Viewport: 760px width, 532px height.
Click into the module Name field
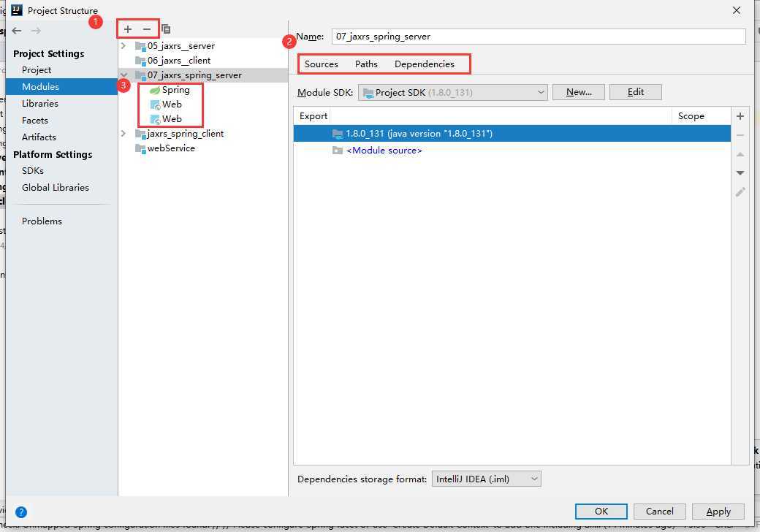coord(539,37)
